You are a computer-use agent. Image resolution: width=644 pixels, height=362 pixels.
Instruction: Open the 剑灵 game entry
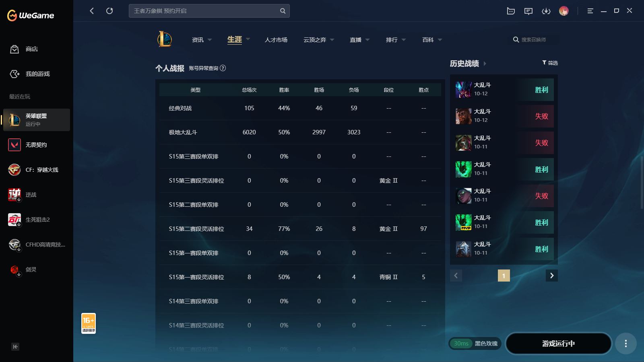click(x=36, y=269)
